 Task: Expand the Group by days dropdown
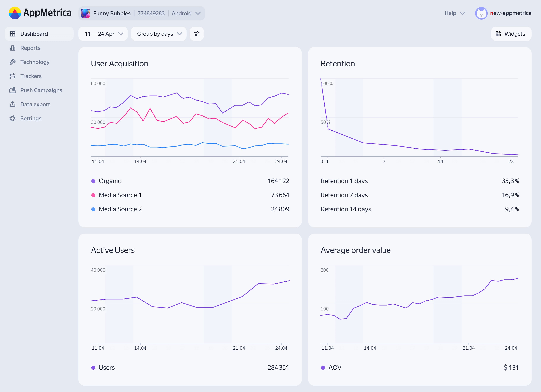click(x=159, y=34)
